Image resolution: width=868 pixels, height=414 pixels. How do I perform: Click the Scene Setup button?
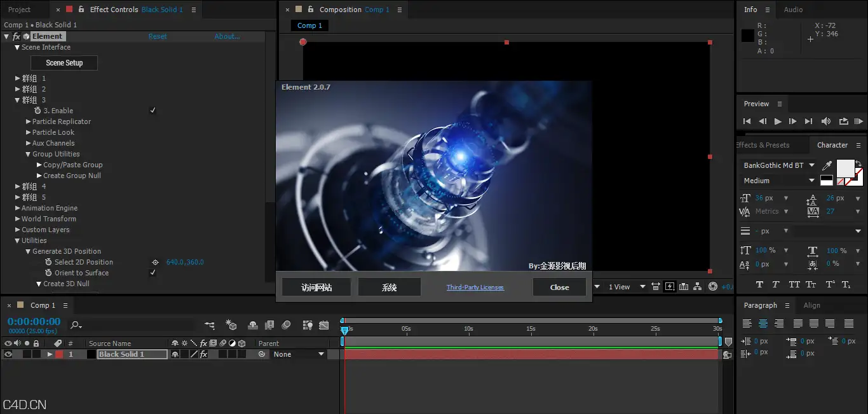point(64,63)
